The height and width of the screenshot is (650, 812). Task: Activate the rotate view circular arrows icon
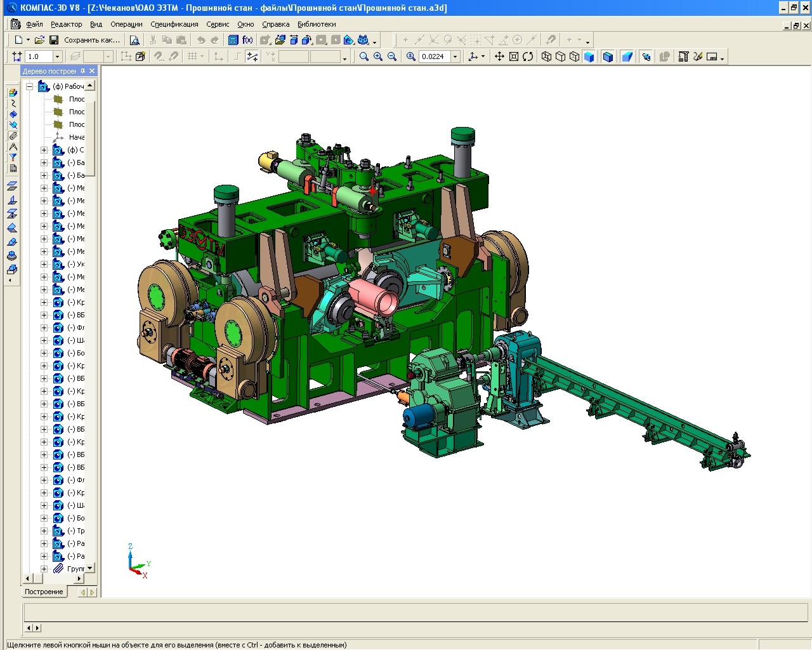coord(528,56)
